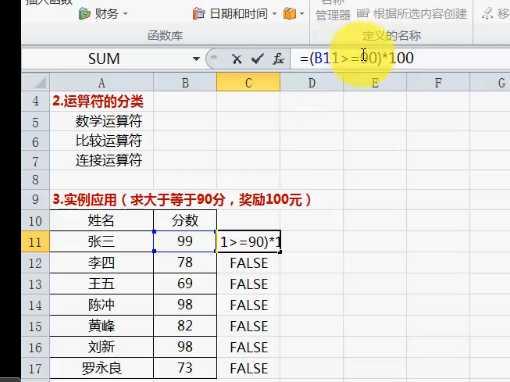510x382 pixels.
Task: Confirm the formula with checkmark icon
Action: (x=258, y=59)
